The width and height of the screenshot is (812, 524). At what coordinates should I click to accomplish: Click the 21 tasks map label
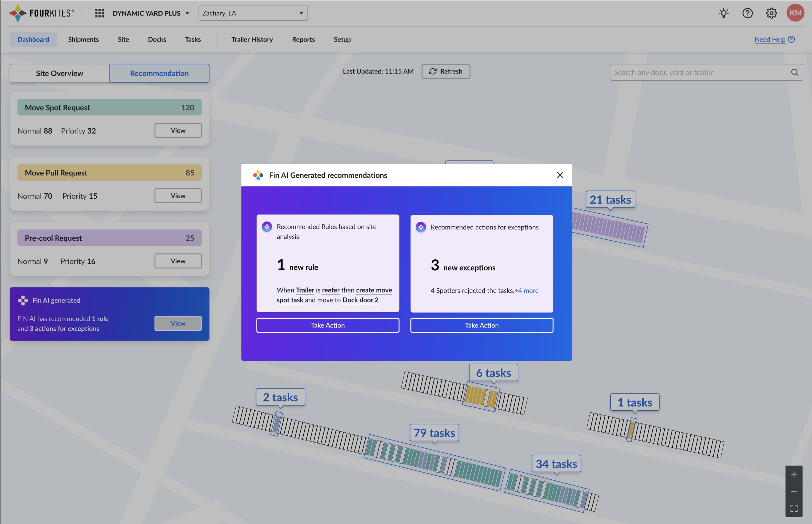[610, 200]
